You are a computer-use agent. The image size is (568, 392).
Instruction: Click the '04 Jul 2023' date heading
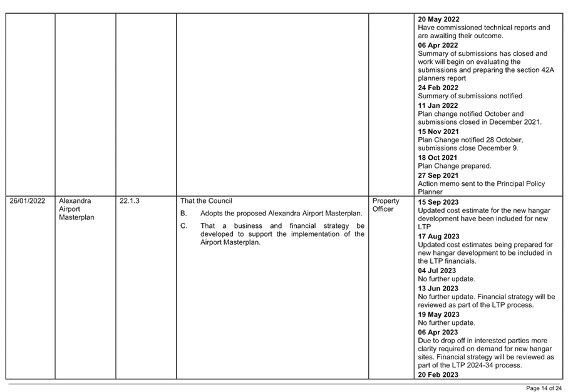point(436,271)
